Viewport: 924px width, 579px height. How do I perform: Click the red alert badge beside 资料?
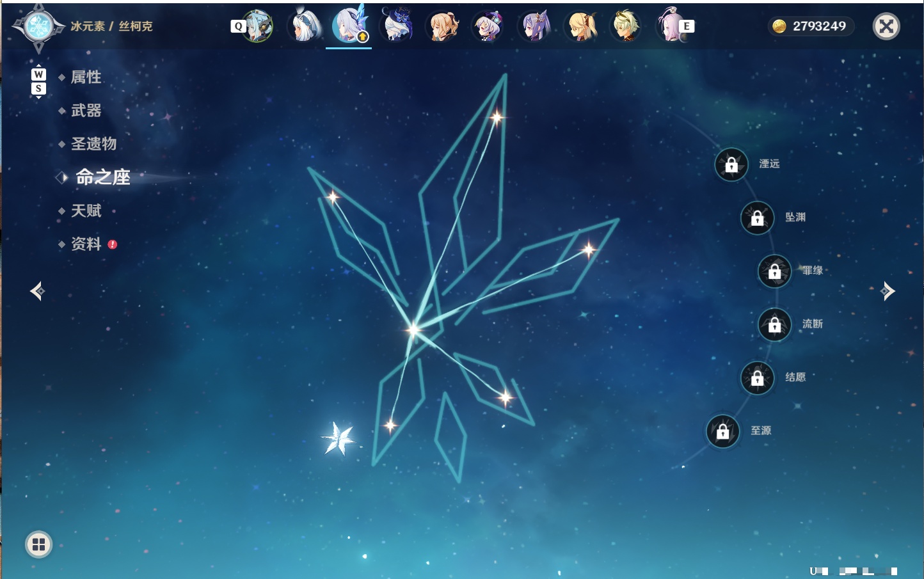(113, 244)
